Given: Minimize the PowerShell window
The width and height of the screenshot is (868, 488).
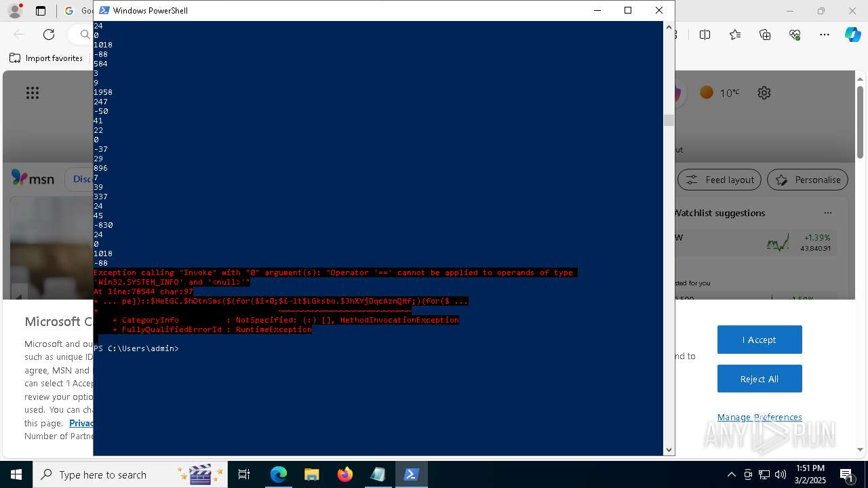Looking at the screenshot, I should pos(597,10).
